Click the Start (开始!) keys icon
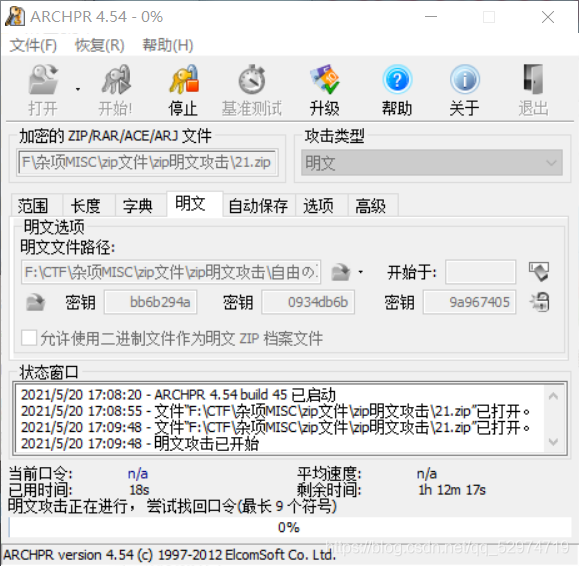 116,79
